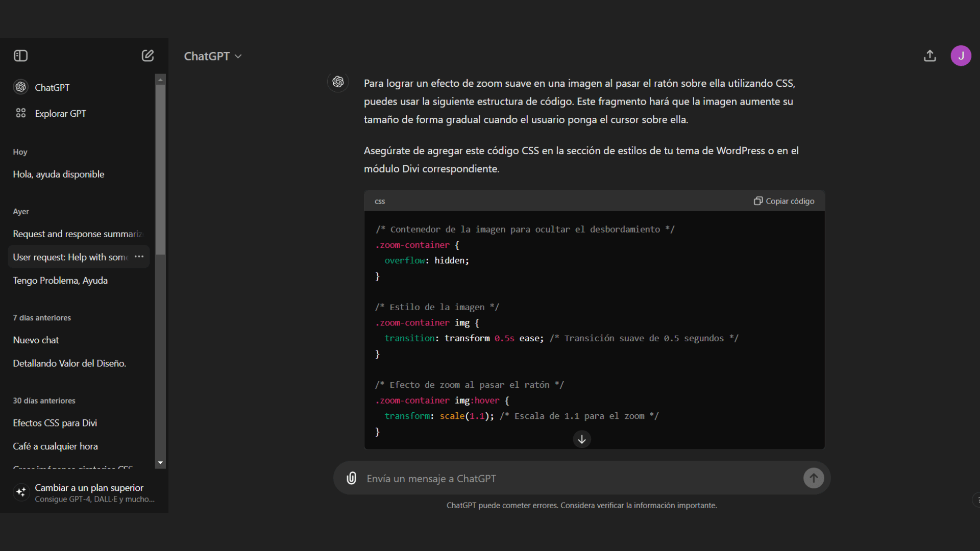Screen dimensions: 980x551
Task: Click the sidebar scrollbar thumb
Action: (160, 169)
